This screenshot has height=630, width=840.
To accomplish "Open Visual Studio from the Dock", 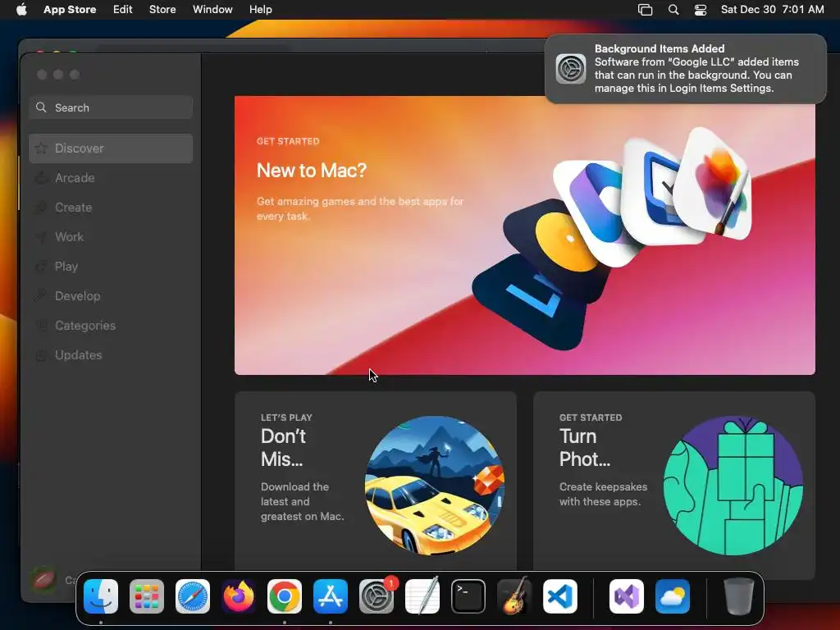I will pos(626,596).
